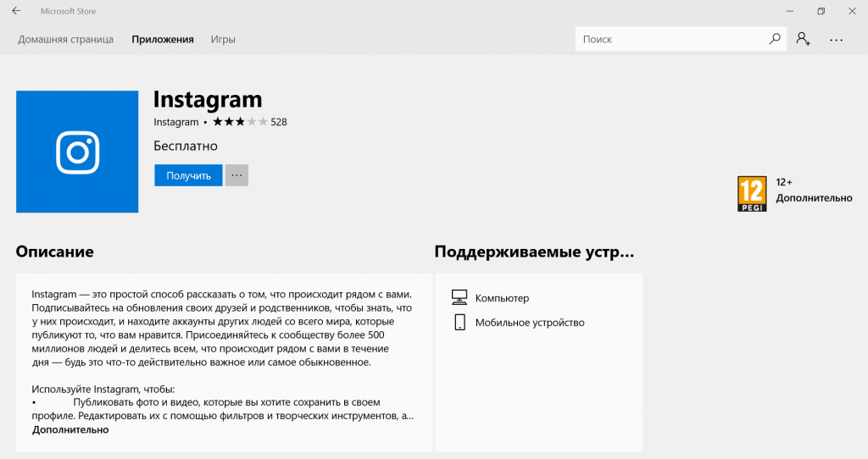
Task: Open the Игры tab
Action: [x=223, y=39]
